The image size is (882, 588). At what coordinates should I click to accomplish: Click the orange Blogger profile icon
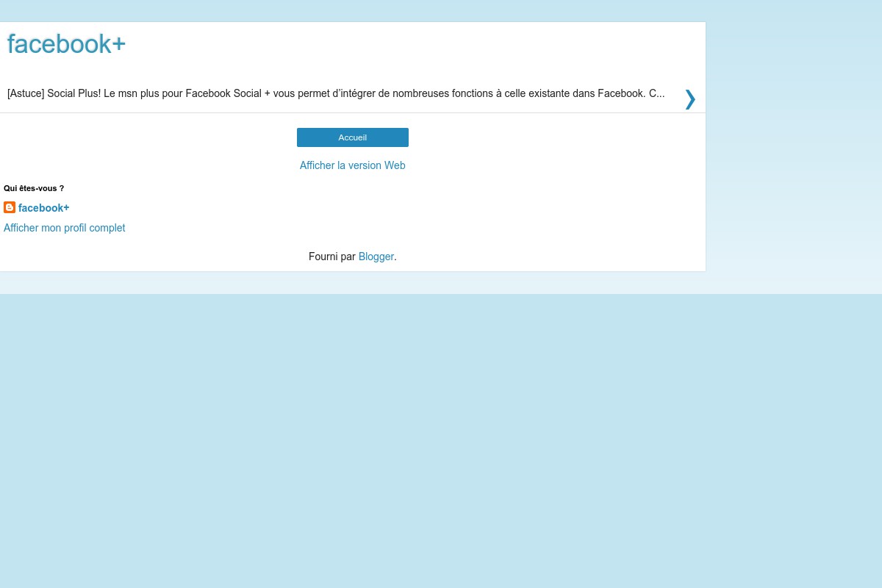click(x=10, y=207)
